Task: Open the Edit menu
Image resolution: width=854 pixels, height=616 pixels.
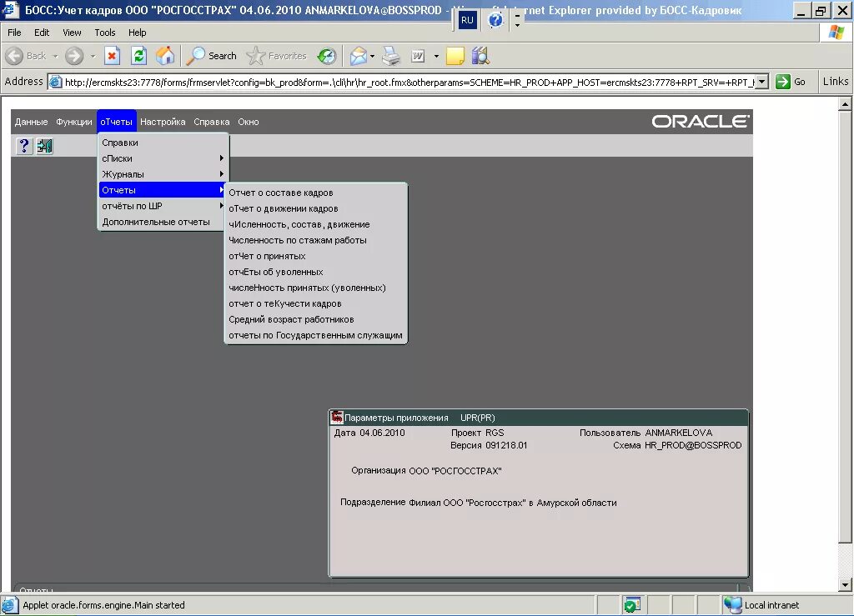Action: pos(42,33)
